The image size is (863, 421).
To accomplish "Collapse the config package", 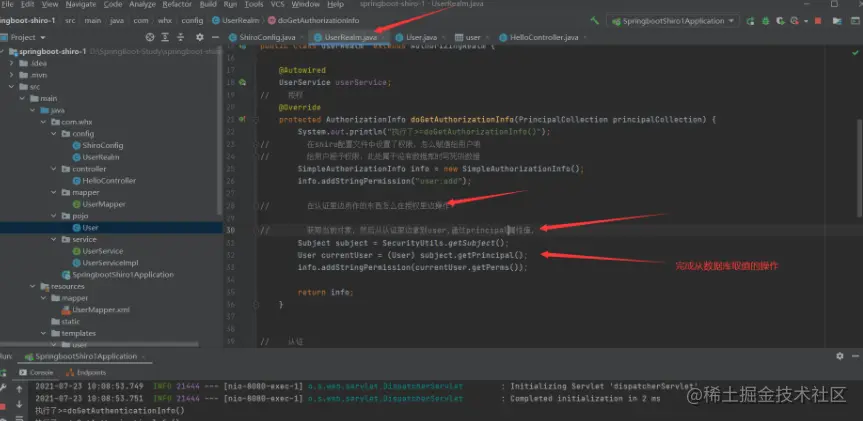I will coord(54,134).
